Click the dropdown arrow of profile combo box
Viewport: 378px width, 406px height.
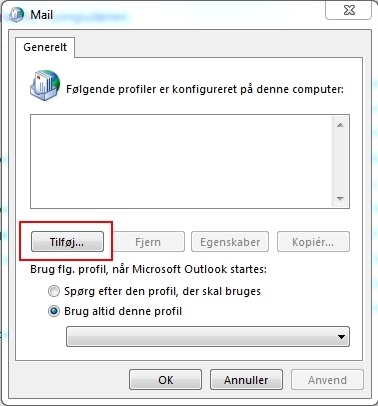click(x=341, y=337)
